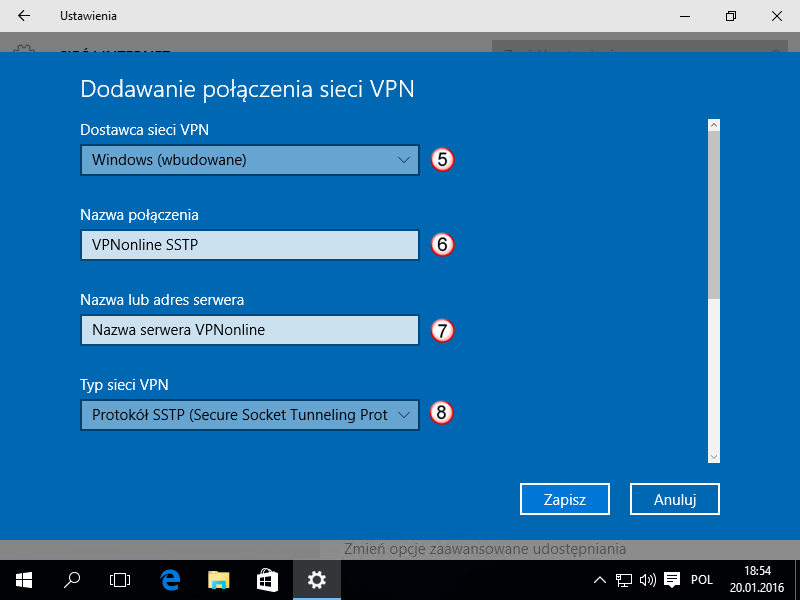800x600 pixels.
Task: Expand the Dostawca sieci VPN dropdown
Action: (250, 160)
